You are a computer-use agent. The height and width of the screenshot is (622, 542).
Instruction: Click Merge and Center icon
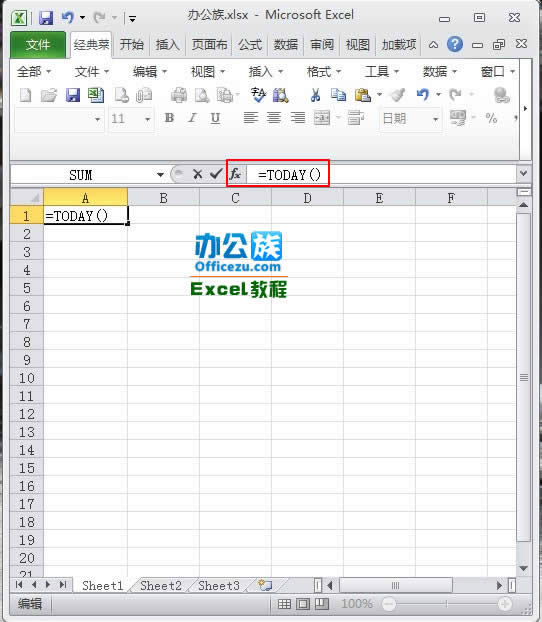[322, 118]
